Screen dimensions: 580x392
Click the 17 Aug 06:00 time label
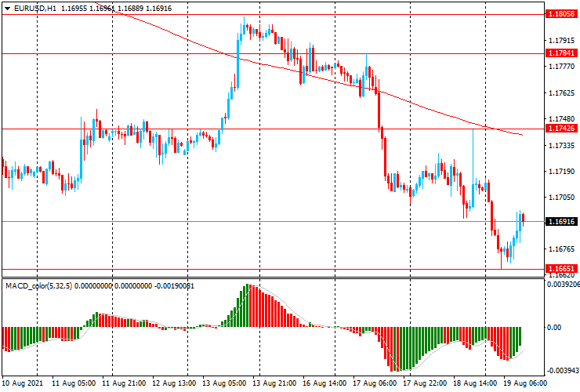click(x=375, y=383)
